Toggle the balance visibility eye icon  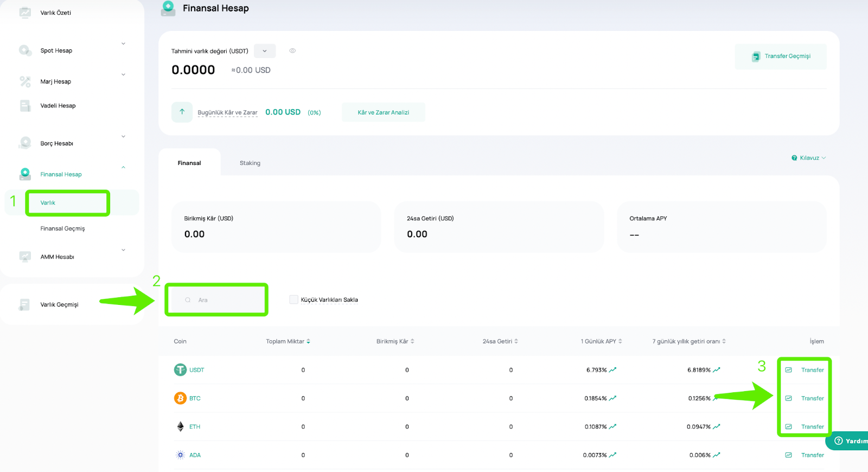point(292,51)
